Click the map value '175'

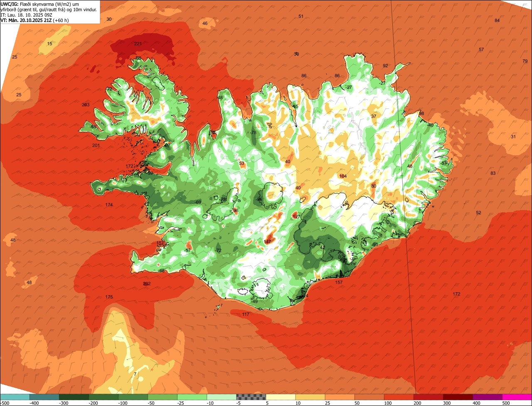(x=109, y=297)
